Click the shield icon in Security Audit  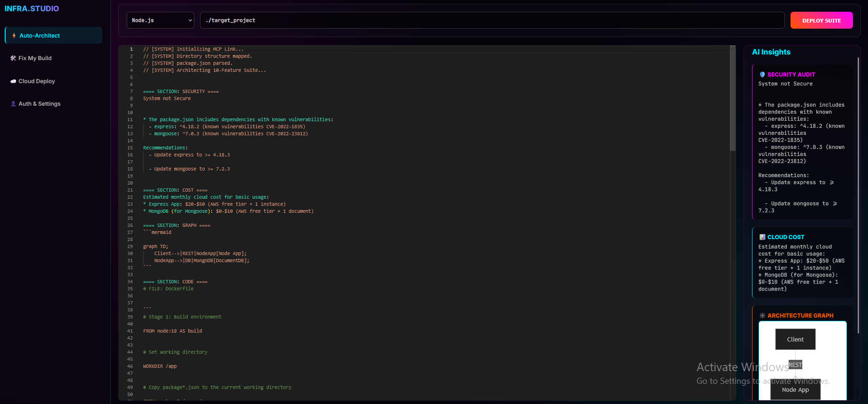point(762,75)
